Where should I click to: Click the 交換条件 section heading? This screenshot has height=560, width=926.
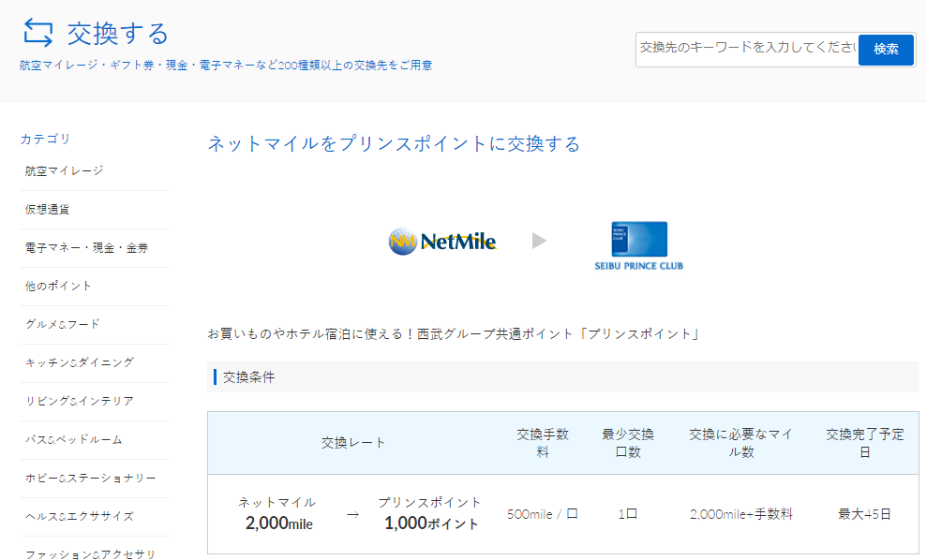[248, 377]
